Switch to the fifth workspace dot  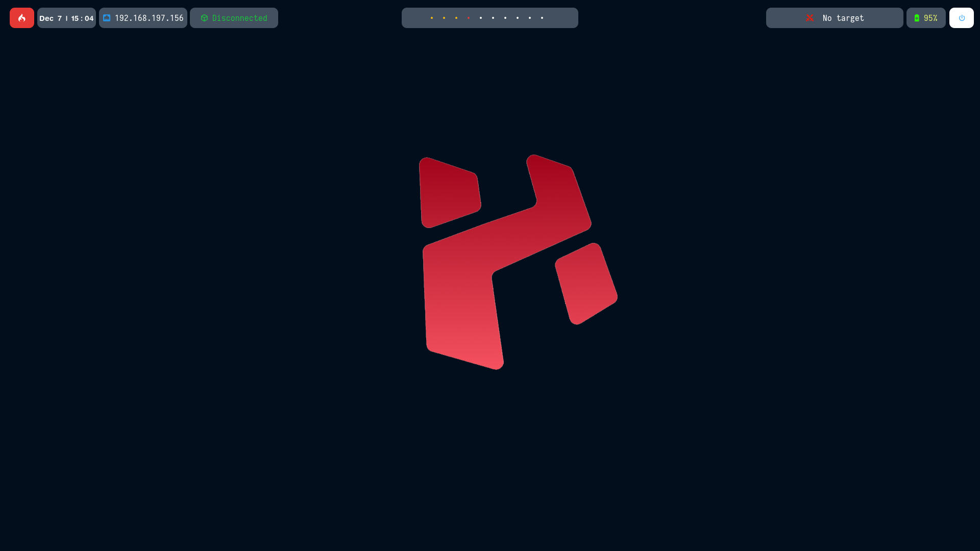tap(481, 18)
